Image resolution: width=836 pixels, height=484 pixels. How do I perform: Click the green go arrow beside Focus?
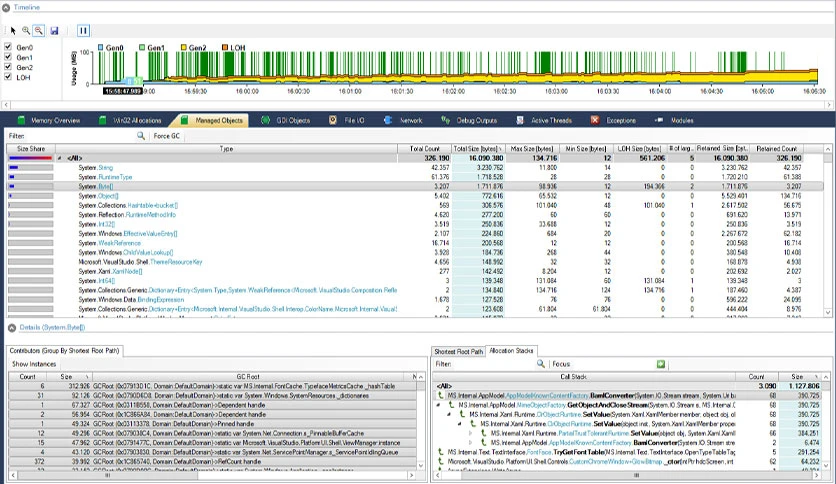661,364
